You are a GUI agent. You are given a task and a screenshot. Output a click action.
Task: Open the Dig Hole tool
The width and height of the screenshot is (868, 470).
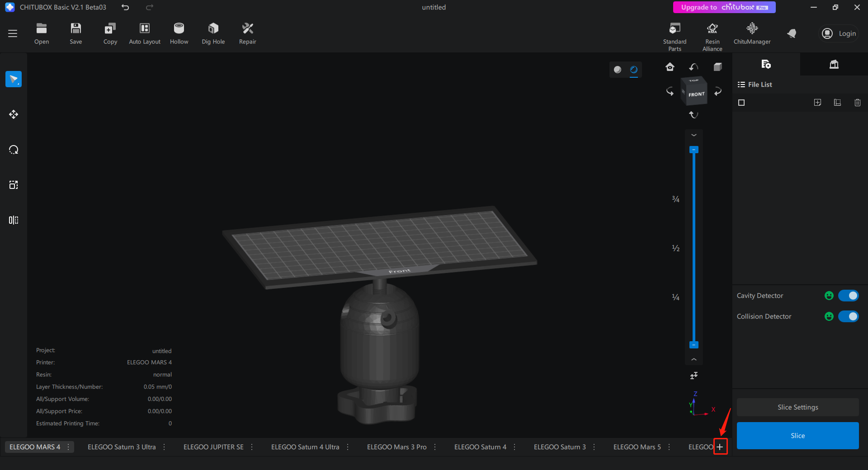[213, 29]
